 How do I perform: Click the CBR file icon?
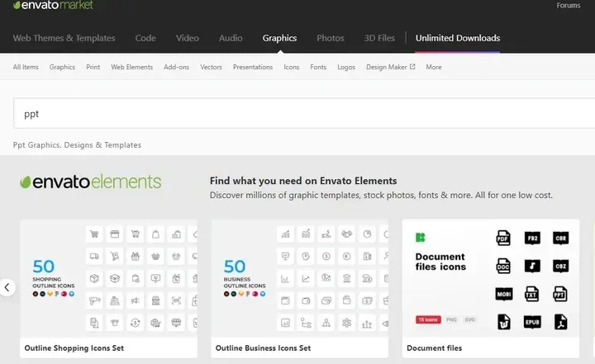pos(561,238)
